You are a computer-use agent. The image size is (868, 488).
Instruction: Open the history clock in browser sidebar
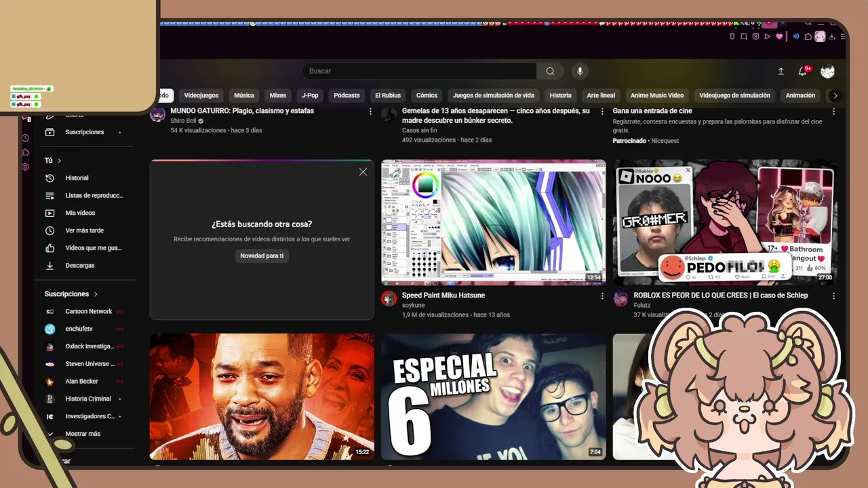[x=25, y=138]
